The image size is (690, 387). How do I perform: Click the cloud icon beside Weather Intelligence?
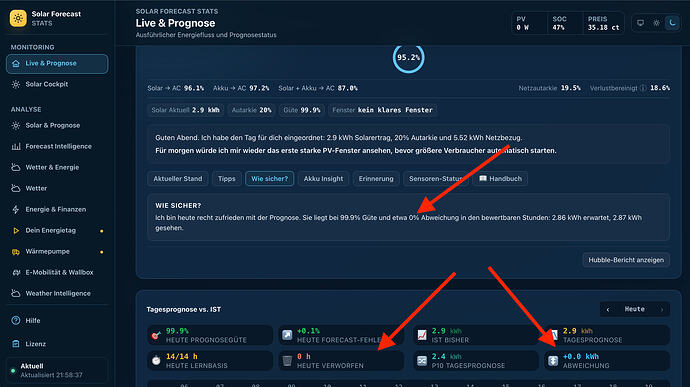click(x=16, y=293)
